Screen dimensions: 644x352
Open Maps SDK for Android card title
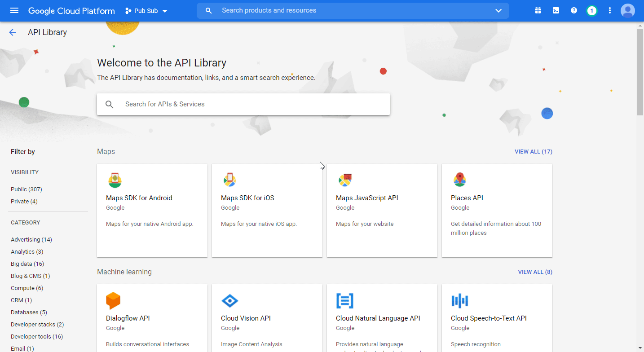139,198
